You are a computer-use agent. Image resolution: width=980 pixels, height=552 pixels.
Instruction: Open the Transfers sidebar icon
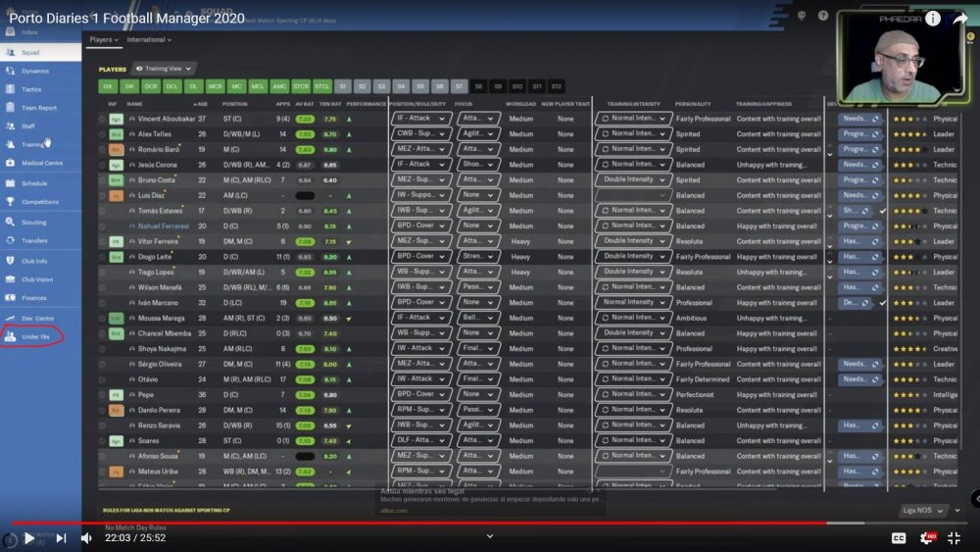tap(10, 240)
